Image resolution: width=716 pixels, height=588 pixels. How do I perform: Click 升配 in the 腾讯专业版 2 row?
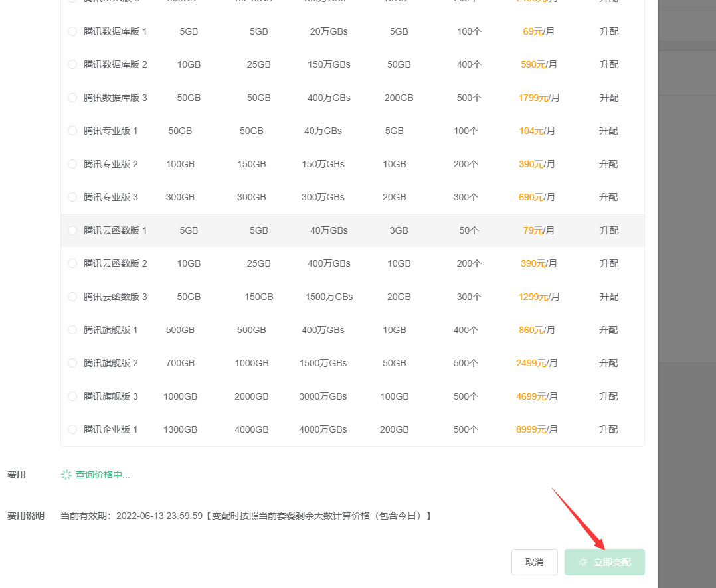608,164
